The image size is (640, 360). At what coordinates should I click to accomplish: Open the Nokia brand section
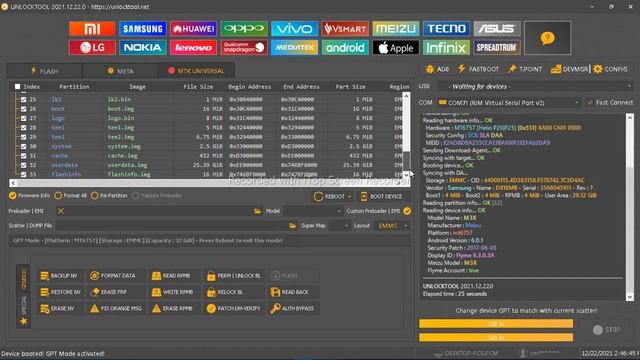pyautogui.click(x=143, y=47)
